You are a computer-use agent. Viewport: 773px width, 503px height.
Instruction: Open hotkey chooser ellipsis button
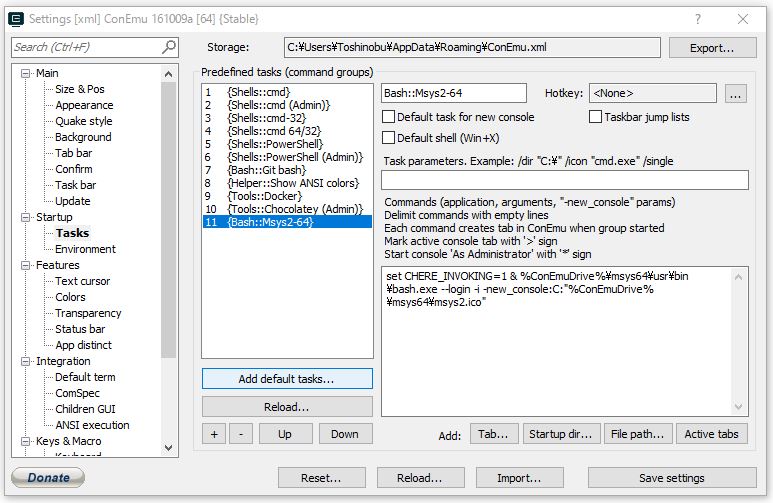click(x=736, y=94)
